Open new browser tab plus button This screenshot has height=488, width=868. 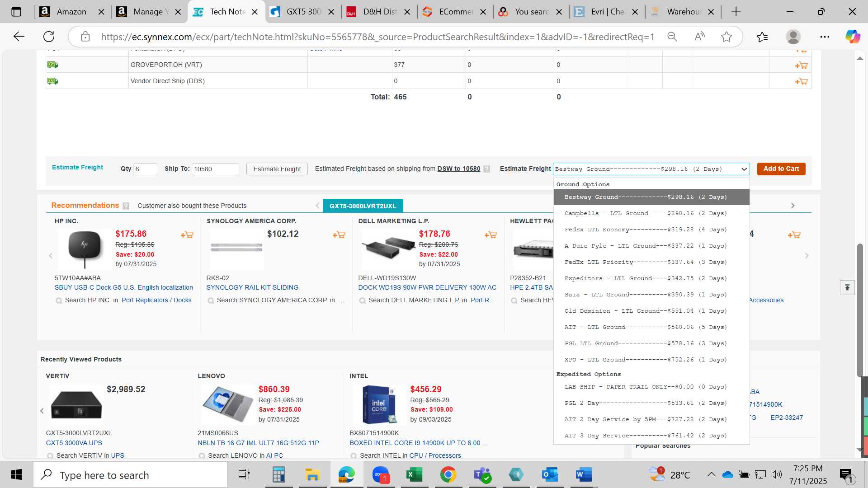(736, 12)
